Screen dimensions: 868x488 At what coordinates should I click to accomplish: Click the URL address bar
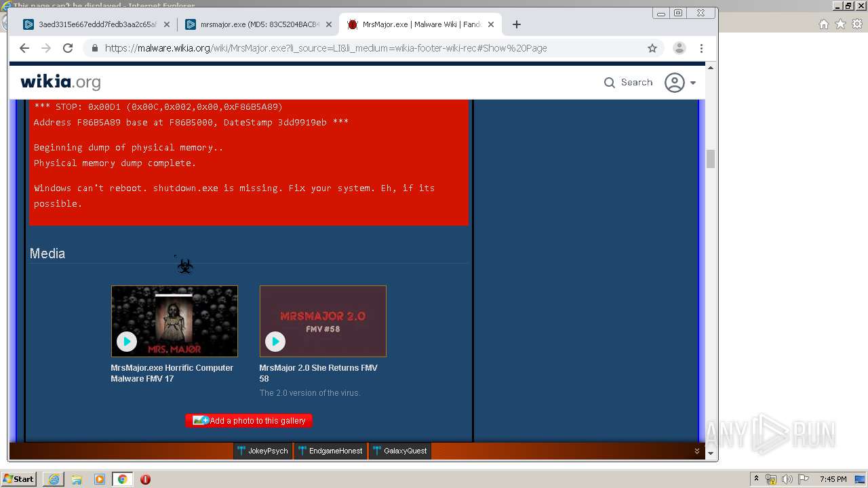[373, 48]
